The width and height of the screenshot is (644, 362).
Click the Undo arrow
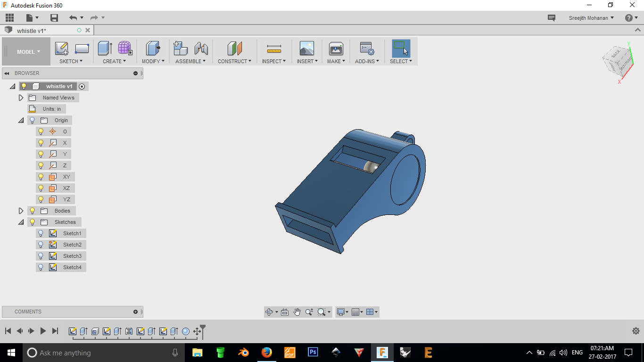[73, 18]
